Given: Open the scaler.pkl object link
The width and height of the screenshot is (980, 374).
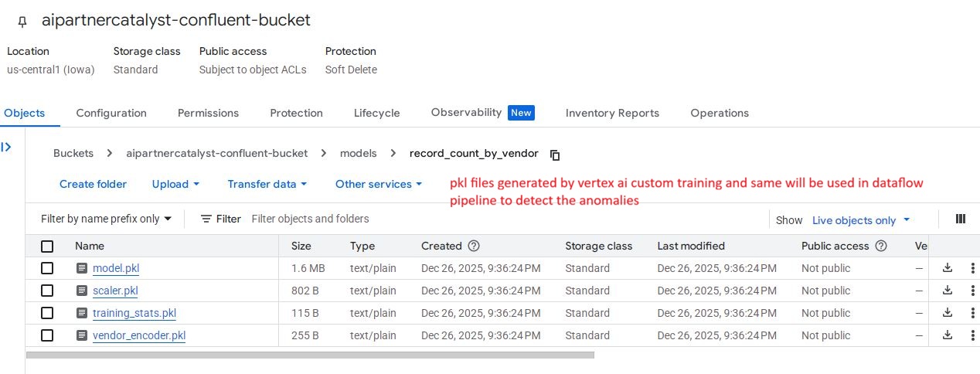Looking at the screenshot, I should click(115, 291).
